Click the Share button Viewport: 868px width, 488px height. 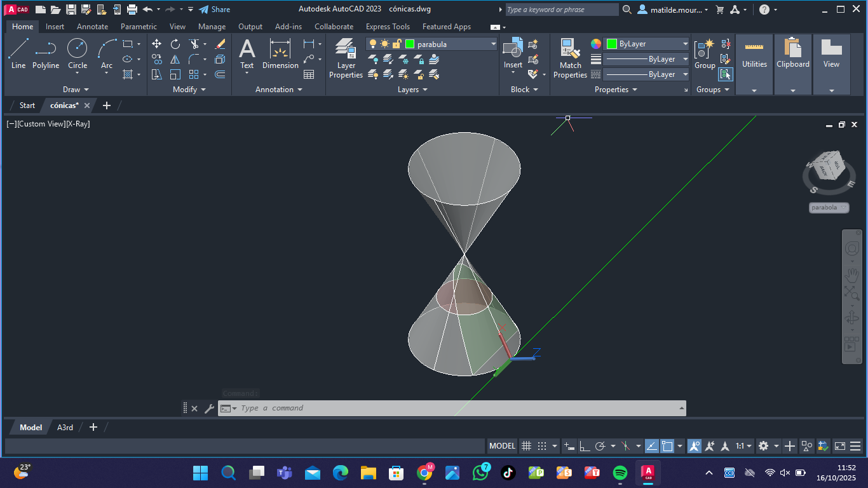[x=215, y=10]
